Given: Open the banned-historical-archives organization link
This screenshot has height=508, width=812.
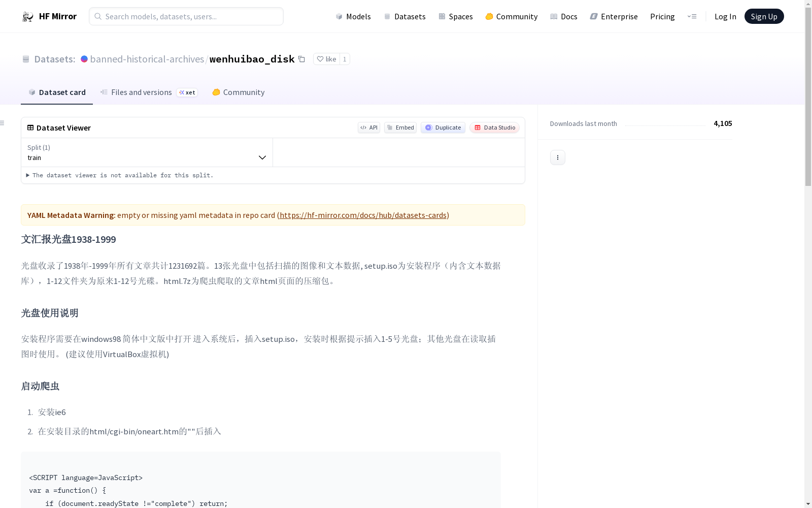Looking at the screenshot, I should point(147,59).
